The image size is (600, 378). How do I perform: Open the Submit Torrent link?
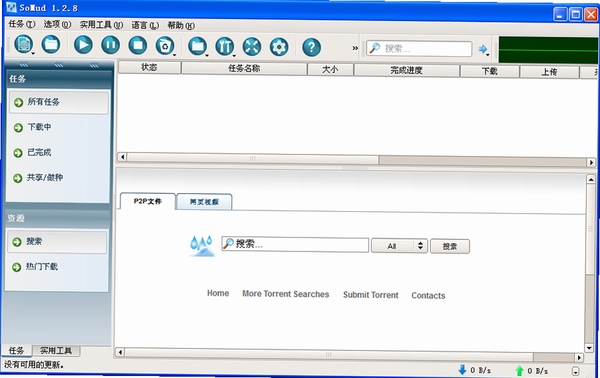[x=371, y=295]
